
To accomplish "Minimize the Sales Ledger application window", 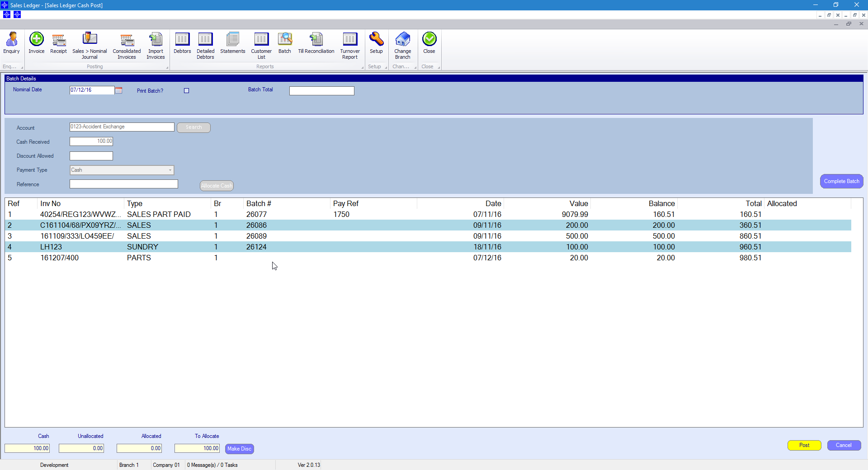I will click(x=816, y=5).
